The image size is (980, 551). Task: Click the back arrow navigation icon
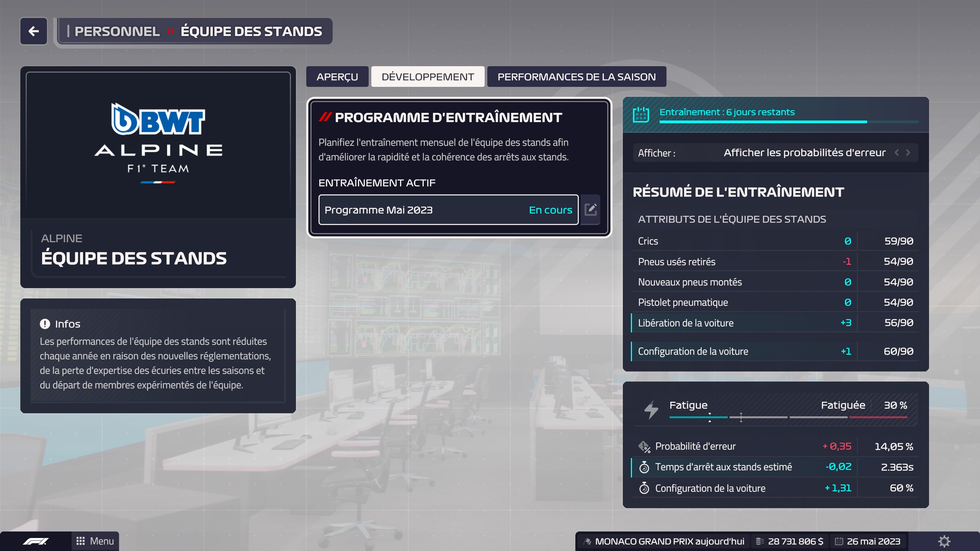[33, 31]
